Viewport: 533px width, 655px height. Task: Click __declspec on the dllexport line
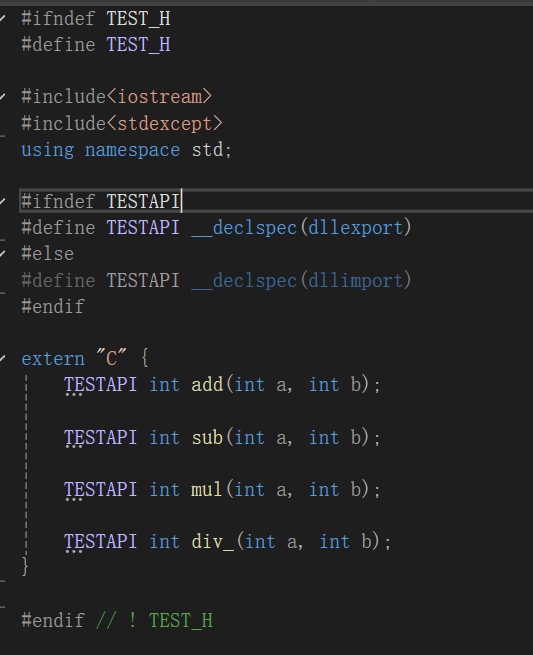pos(244,228)
